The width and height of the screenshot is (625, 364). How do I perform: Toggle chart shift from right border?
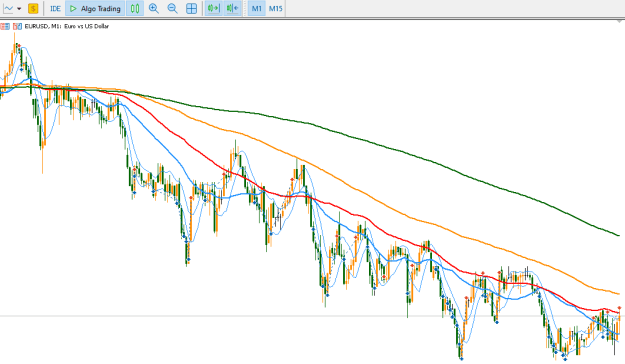click(x=232, y=8)
